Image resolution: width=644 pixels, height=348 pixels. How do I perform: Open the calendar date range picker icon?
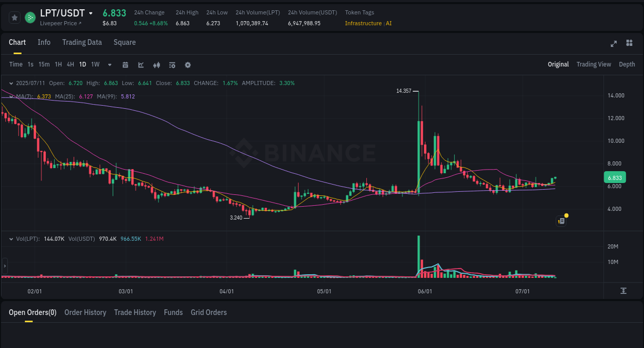pyautogui.click(x=125, y=64)
